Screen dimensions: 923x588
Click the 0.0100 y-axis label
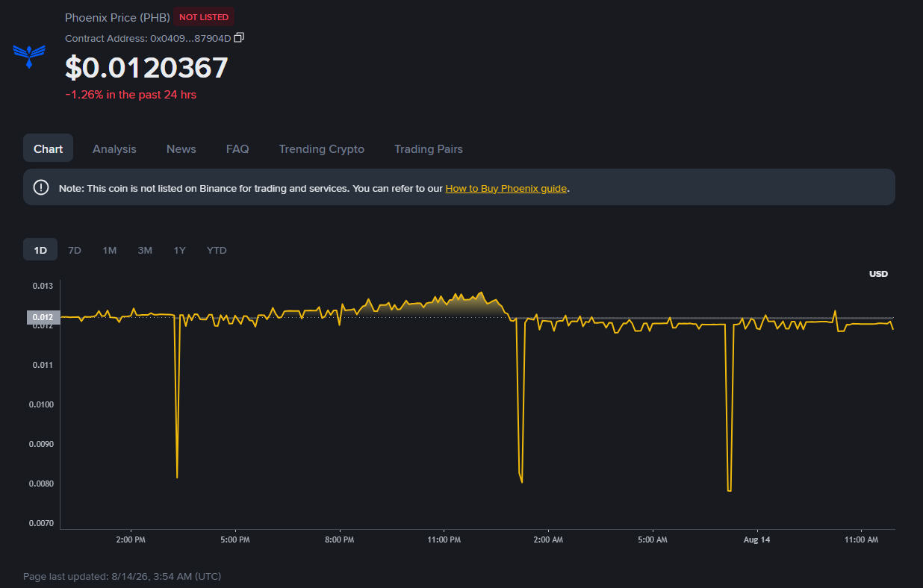(41, 404)
